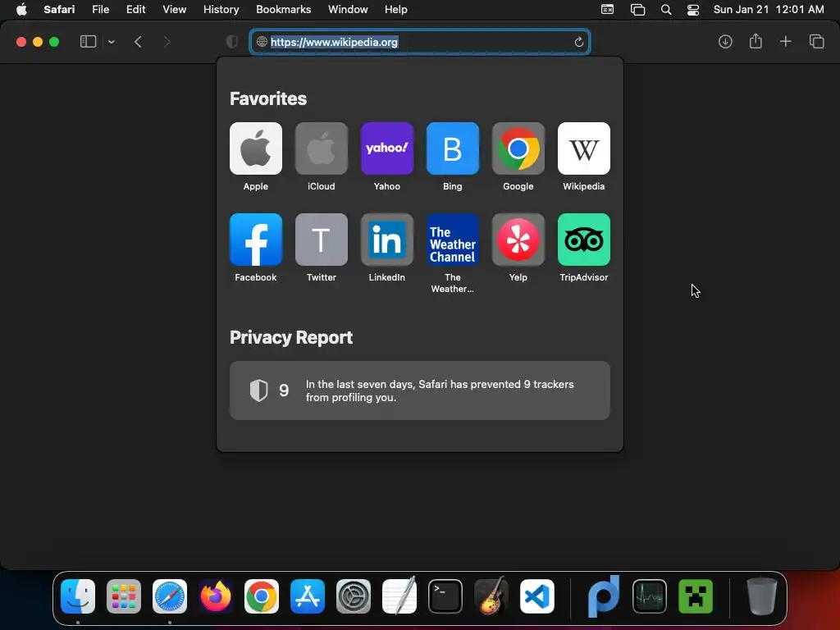Expand the tab group dropdown arrow
This screenshot has height=630, width=840.
point(111,42)
